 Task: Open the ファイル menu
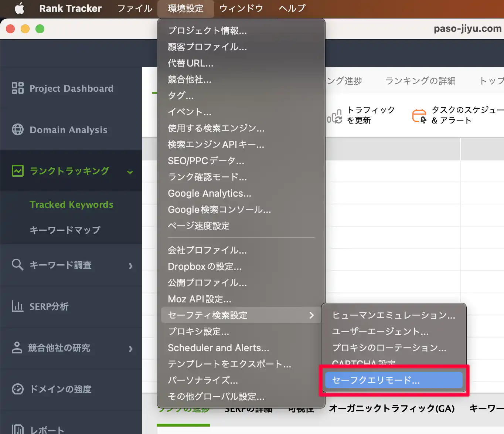tap(135, 8)
